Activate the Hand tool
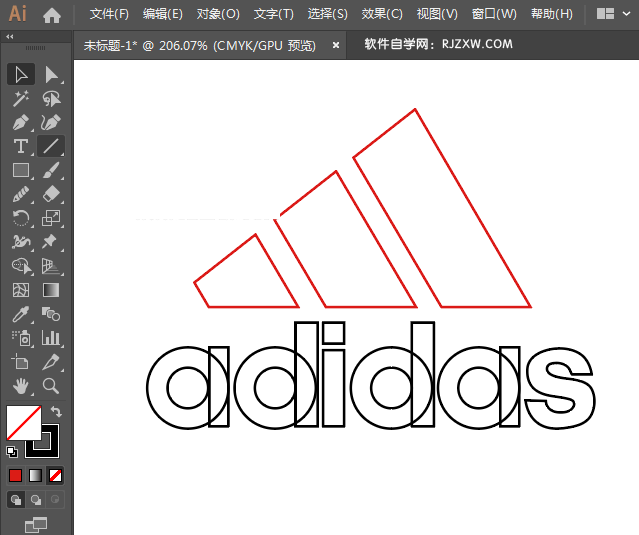Screen dimensions: 639x535 click(x=21, y=385)
